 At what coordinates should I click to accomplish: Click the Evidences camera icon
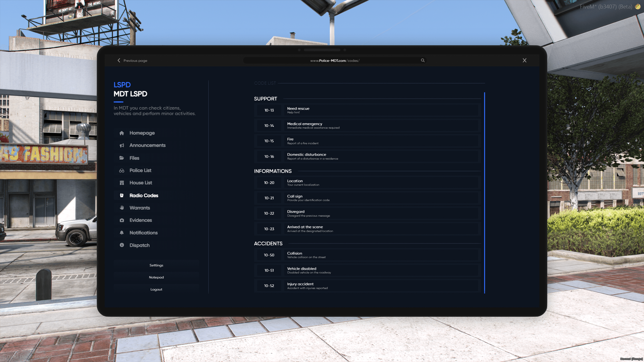(122, 220)
